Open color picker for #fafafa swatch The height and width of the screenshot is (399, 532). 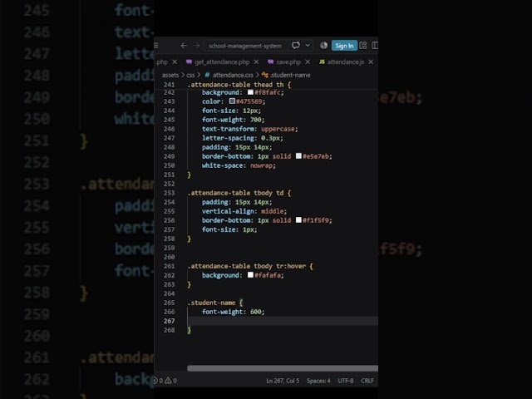click(x=250, y=275)
